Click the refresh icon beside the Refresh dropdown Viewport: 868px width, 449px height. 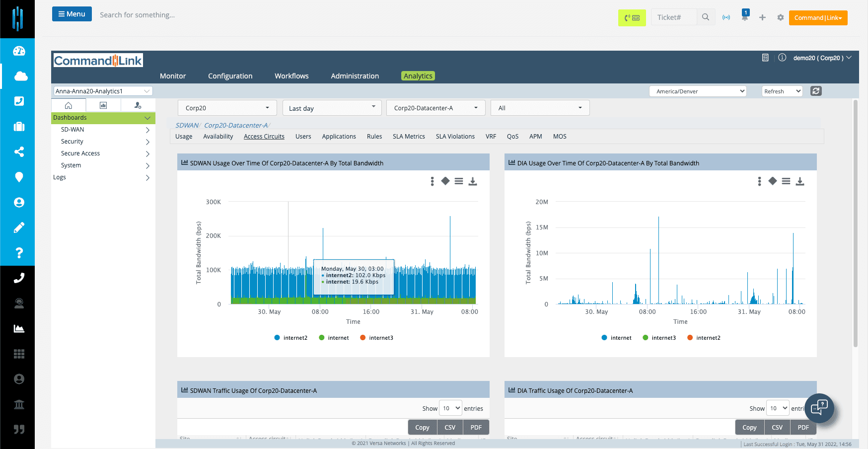point(816,91)
